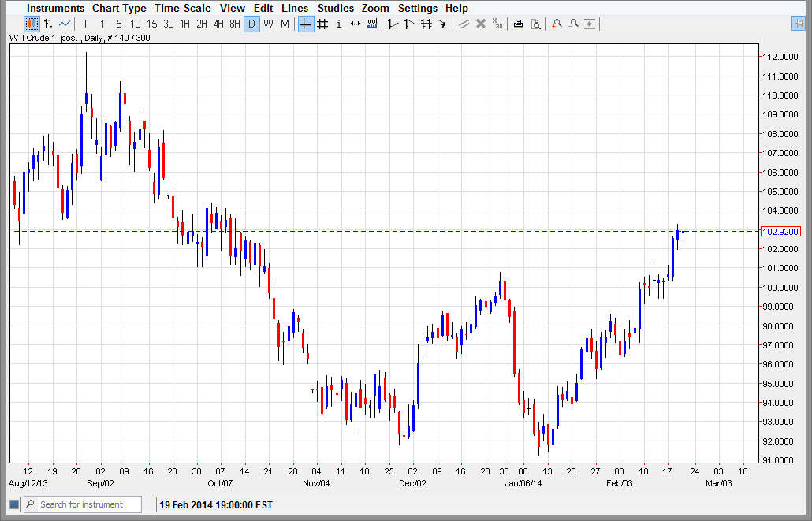Open the print preview icon

(x=535, y=24)
